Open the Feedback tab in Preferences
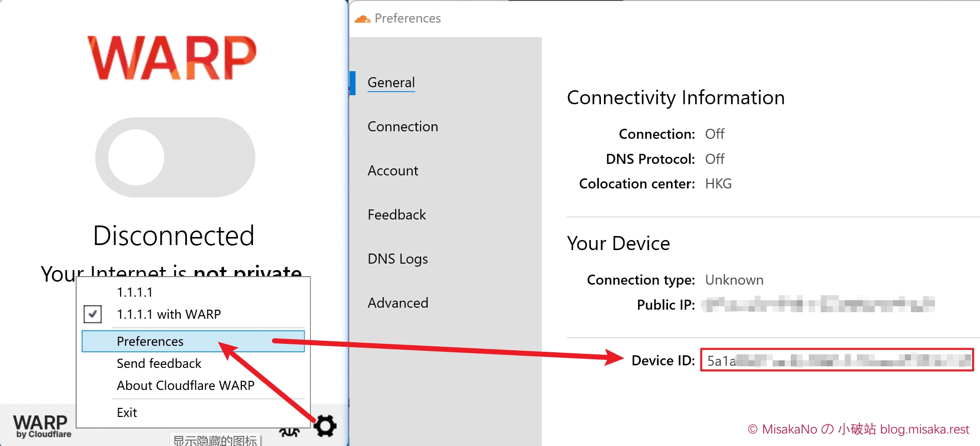The width and height of the screenshot is (980, 446). coord(397,215)
